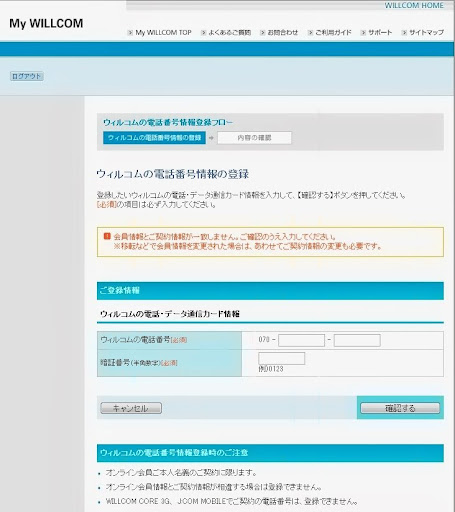
Task: Go to My WILLCOM TOP
Action: (163, 32)
